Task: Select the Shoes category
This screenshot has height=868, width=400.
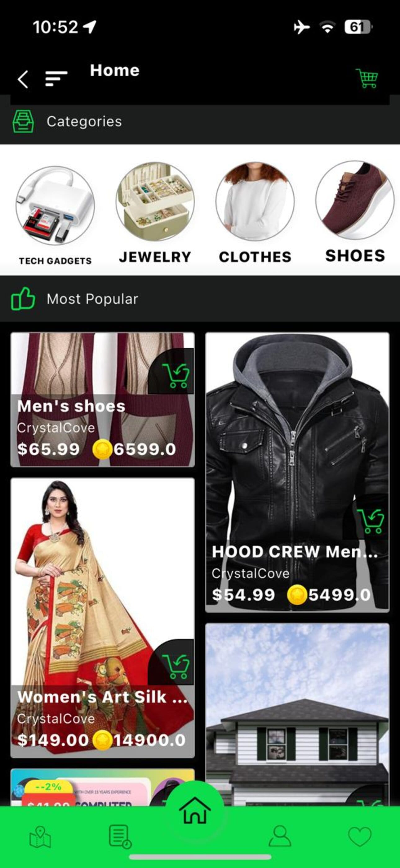Action: click(x=355, y=212)
